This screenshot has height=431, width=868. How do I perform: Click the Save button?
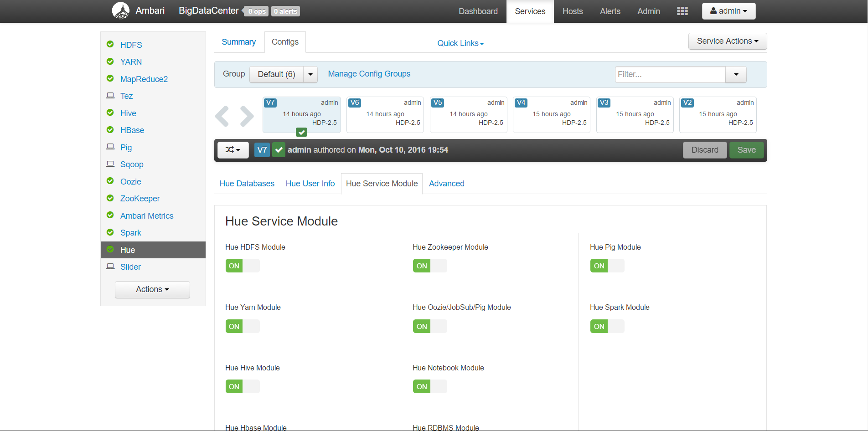coord(746,150)
